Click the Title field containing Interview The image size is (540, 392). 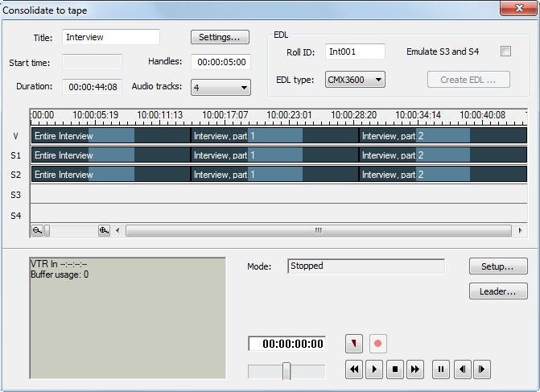pos(111,37)
